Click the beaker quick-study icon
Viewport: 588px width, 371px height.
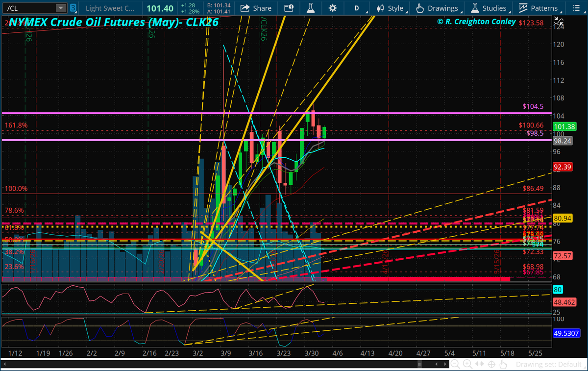coord(311,8)
